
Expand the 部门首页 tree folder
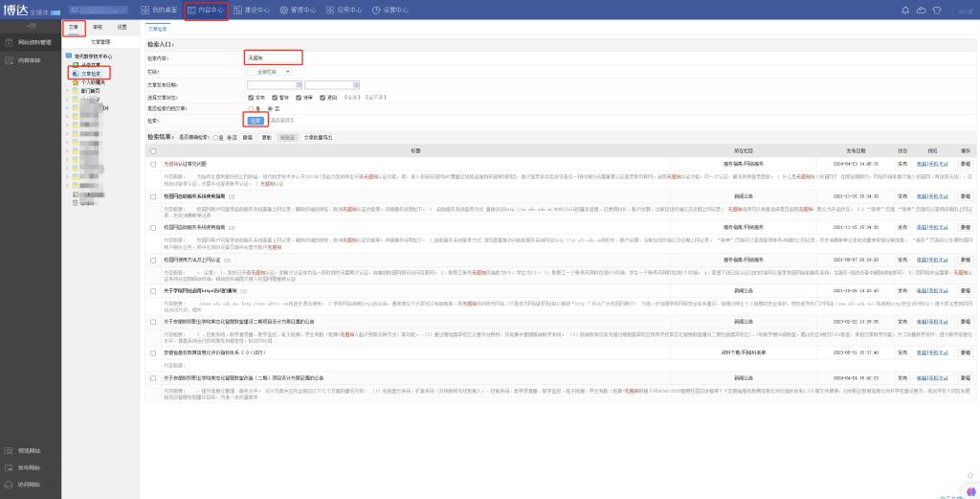[65, 91]
